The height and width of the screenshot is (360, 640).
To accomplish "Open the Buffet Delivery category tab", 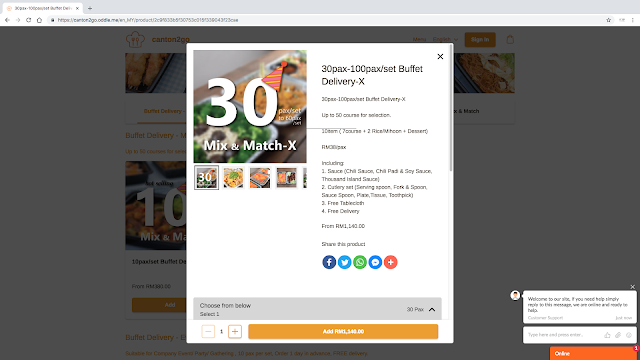I will coord(164,111).
